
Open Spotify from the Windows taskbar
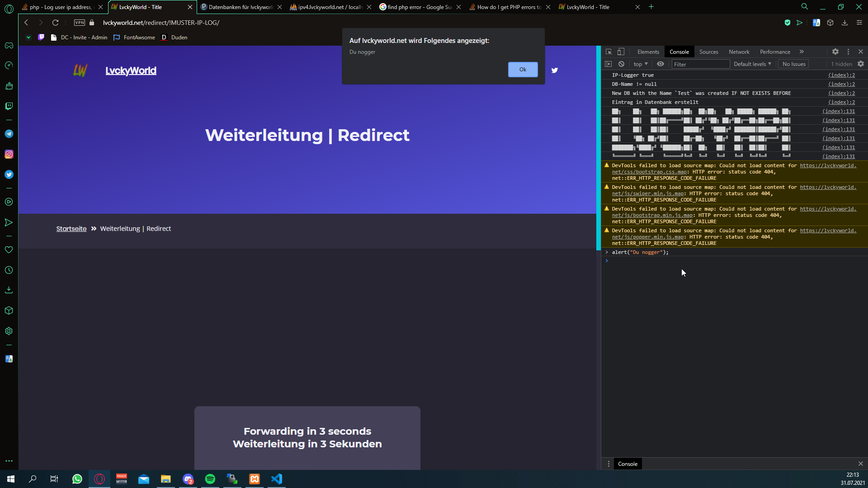click(x=210, y=479)
